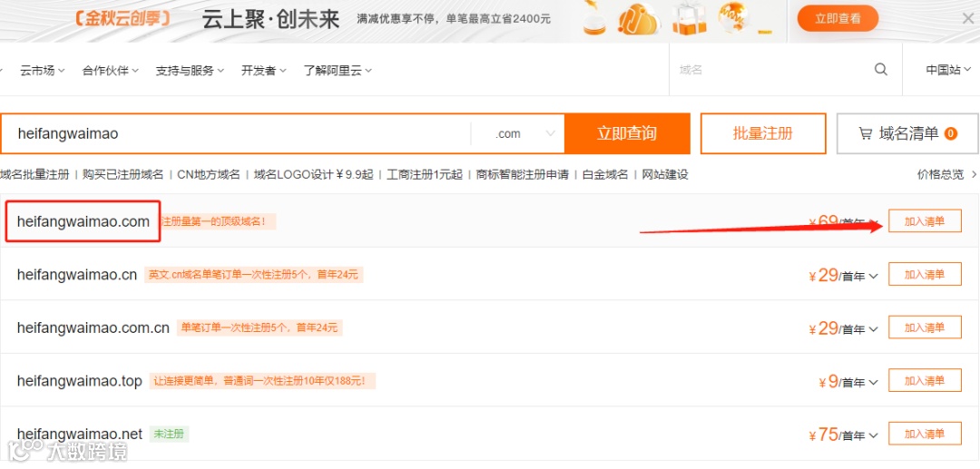Click the heifangwaimao.top domain name

[79, 380]
